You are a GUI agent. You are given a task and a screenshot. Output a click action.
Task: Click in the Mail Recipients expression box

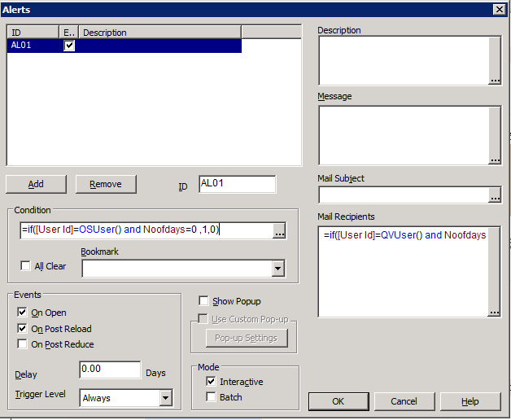tap(404, 271)
